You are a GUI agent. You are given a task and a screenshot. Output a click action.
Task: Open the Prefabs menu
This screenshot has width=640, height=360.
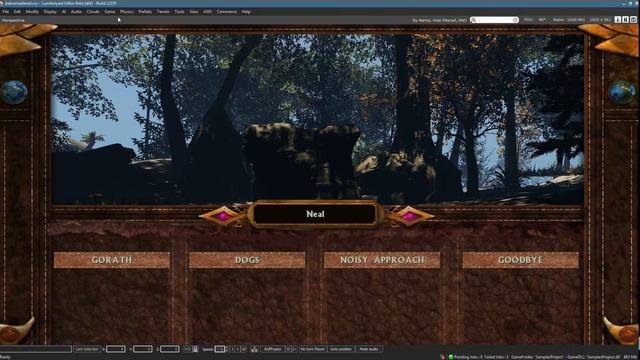(x=145, y=12)
